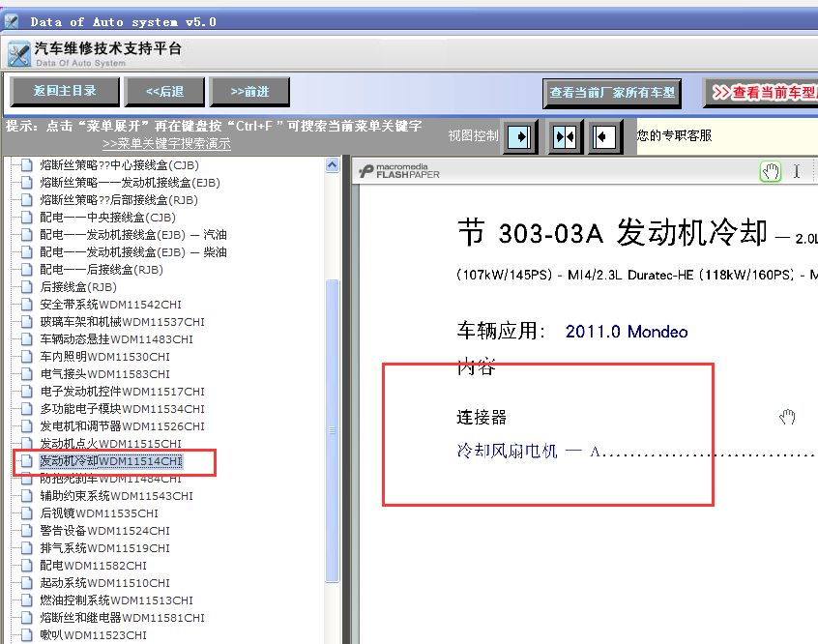Open 燃油控制系统WDM11513CHI tree item
The image size is (818, 644).
click(x=116, y=600)
